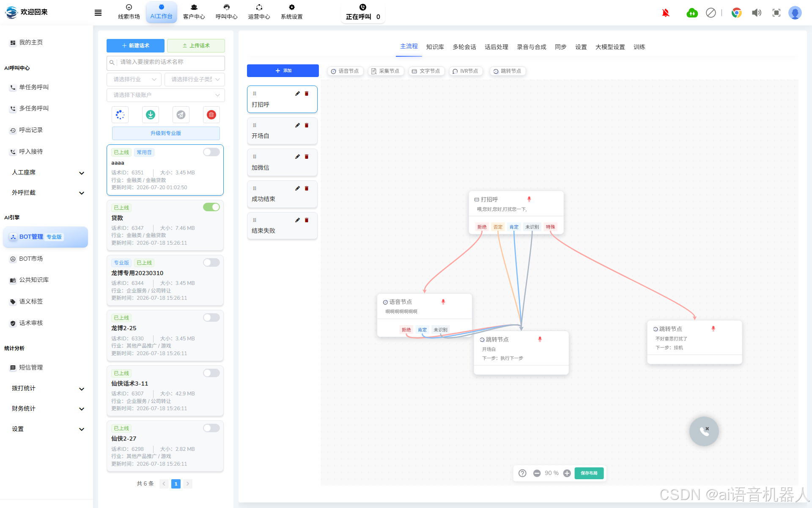Zoom in the canvas with plus icon

567,473
